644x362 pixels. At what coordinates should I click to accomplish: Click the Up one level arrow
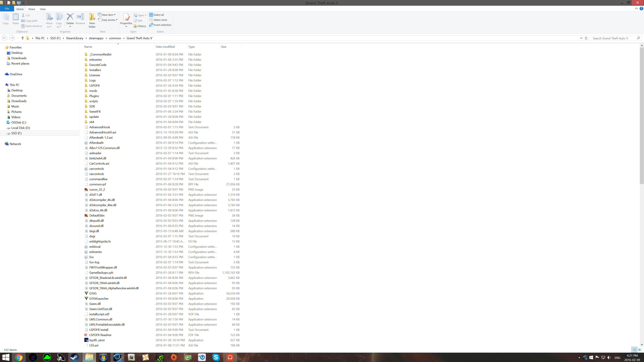coord(22,38)
